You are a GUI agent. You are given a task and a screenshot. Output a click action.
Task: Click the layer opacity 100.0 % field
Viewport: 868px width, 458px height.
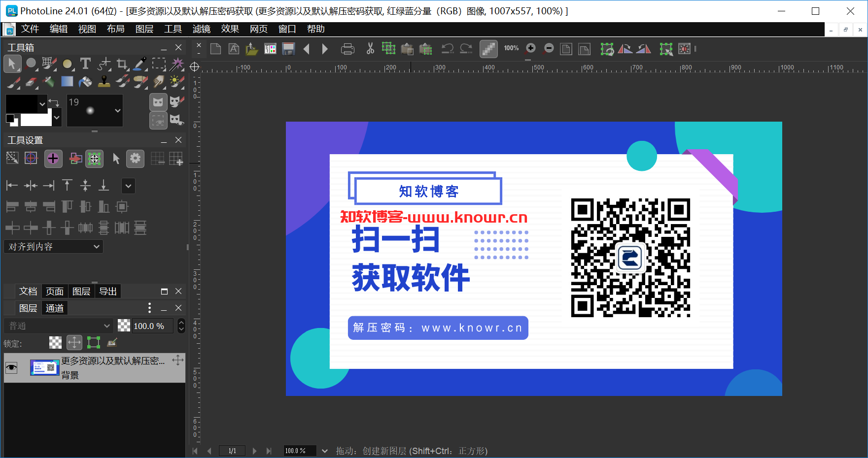pyautogui.click(x=153, y=326)
